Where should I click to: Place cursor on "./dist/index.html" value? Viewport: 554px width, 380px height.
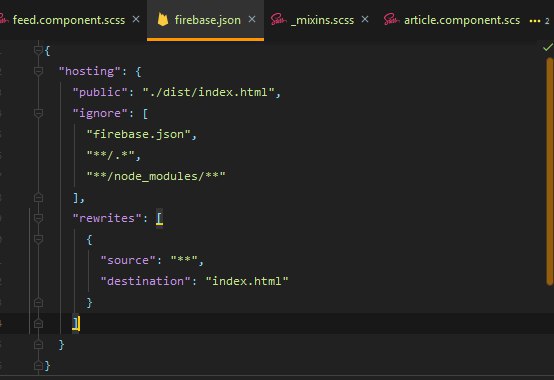coord(208,92)
